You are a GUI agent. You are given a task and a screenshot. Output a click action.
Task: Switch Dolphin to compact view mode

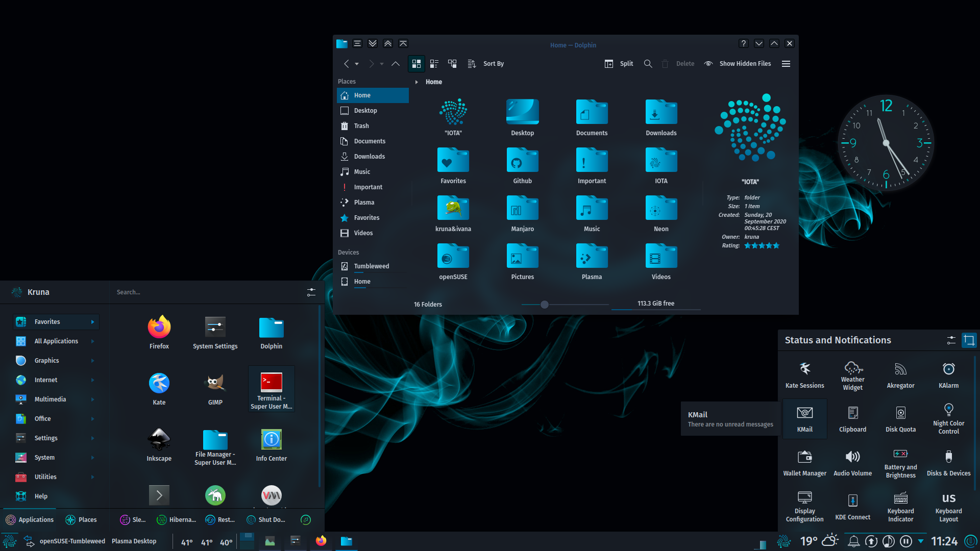[434, 64]
